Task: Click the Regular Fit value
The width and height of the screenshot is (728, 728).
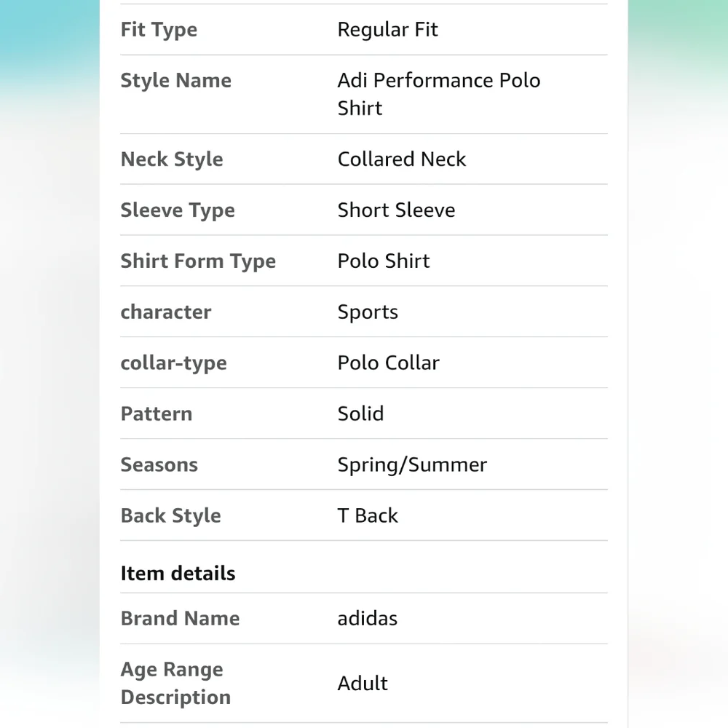Action: 388,30
